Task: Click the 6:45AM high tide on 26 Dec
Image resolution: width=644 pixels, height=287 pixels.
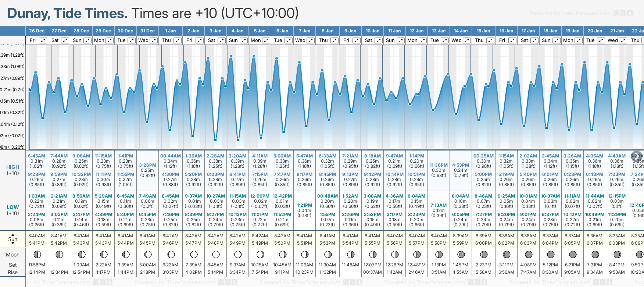Action: [x=36, y=156]
